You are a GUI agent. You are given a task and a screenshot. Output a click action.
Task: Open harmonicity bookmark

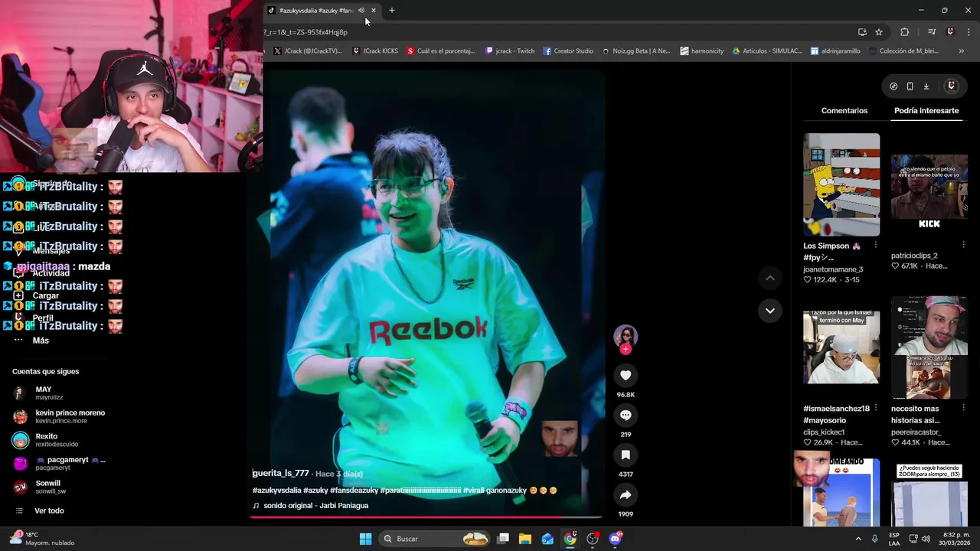701,51
